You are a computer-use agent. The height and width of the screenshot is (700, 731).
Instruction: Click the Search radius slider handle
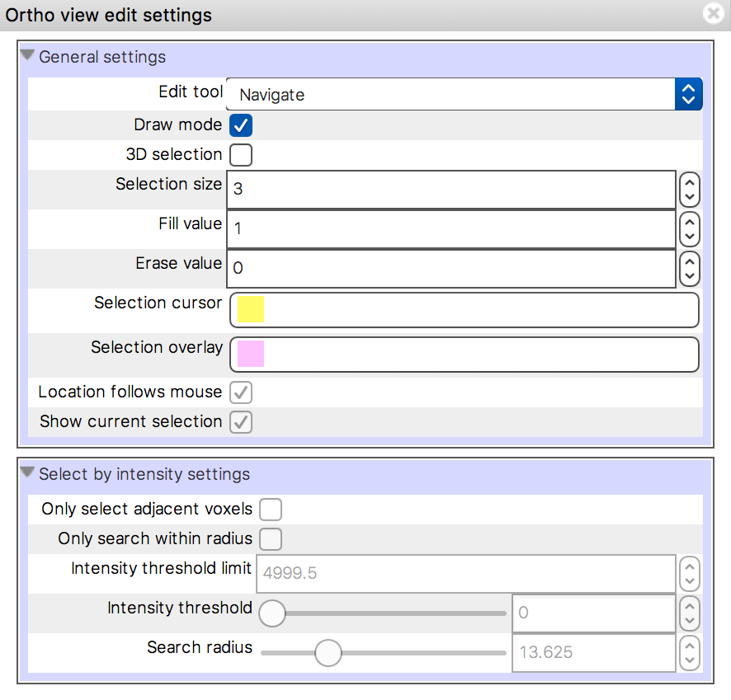(328, 652)
